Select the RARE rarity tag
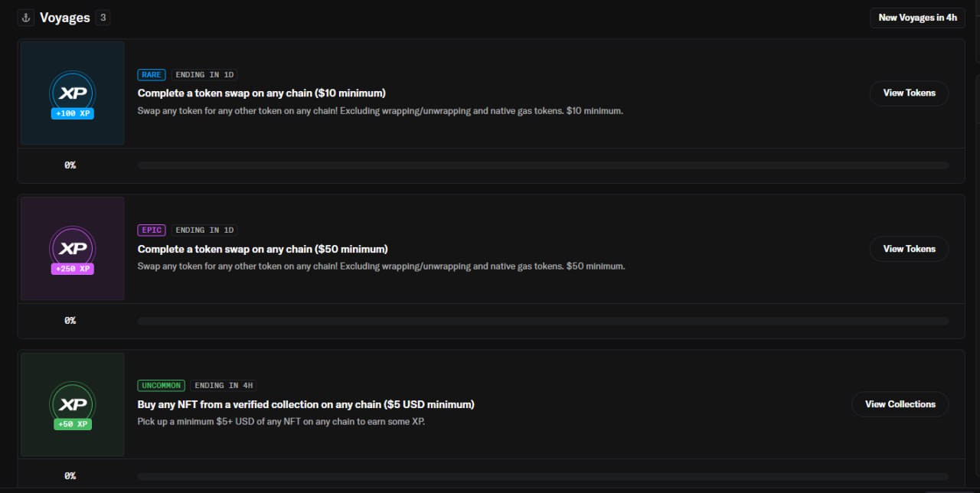Image resolution: width=980 pixels, height=493 pixels. pos(152,74)
